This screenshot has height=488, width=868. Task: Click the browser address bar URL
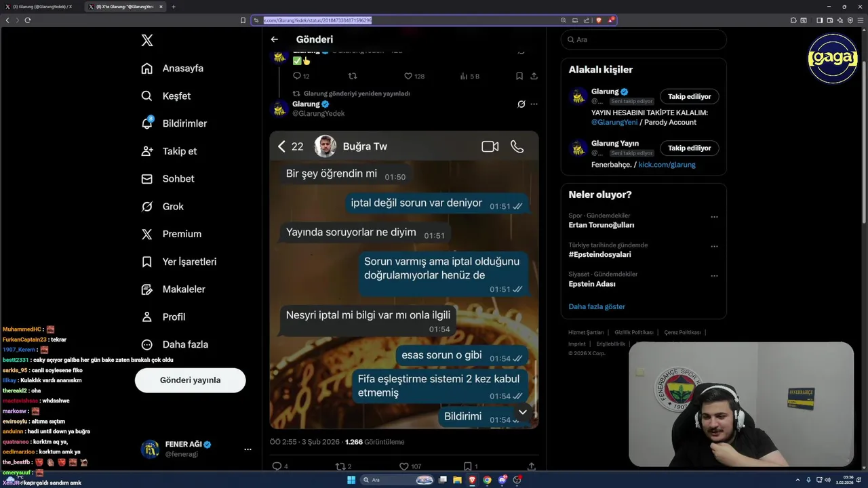coord(317,20)
